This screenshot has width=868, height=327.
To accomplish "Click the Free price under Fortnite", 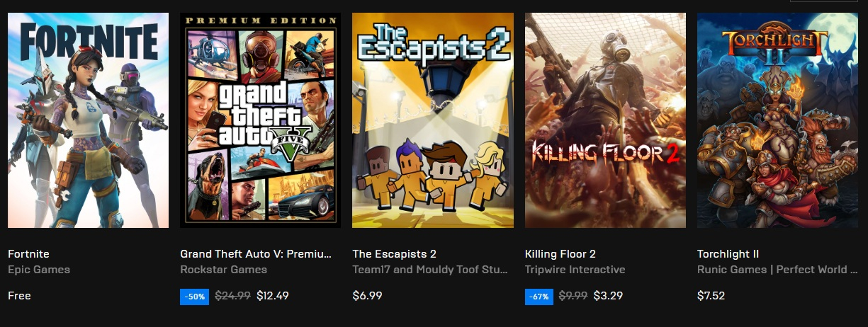I will pos(19,296).
